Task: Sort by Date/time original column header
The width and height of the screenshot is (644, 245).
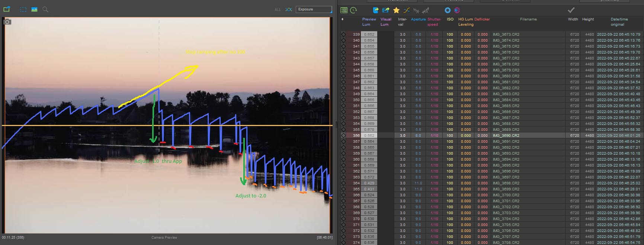Action: (619, 22)
